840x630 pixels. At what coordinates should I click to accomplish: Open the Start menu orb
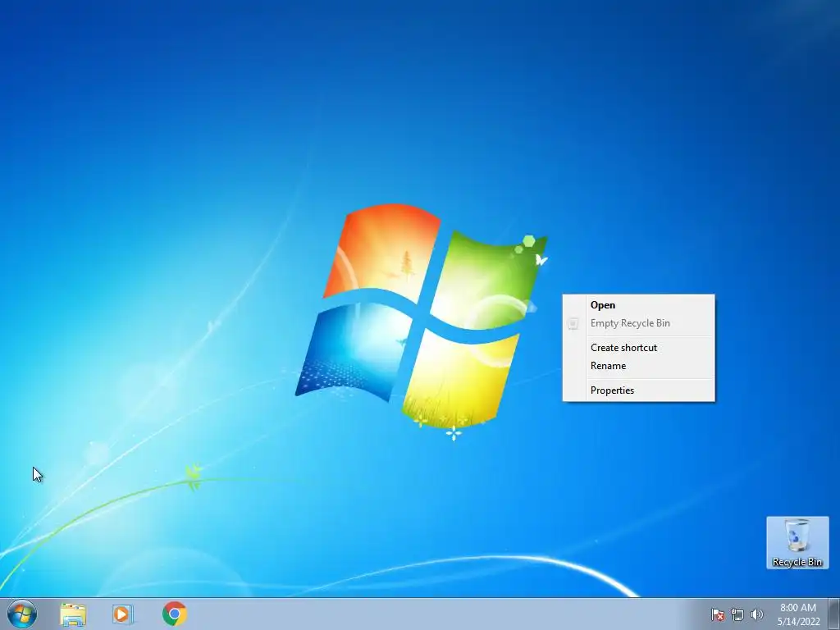pos(22,614)
